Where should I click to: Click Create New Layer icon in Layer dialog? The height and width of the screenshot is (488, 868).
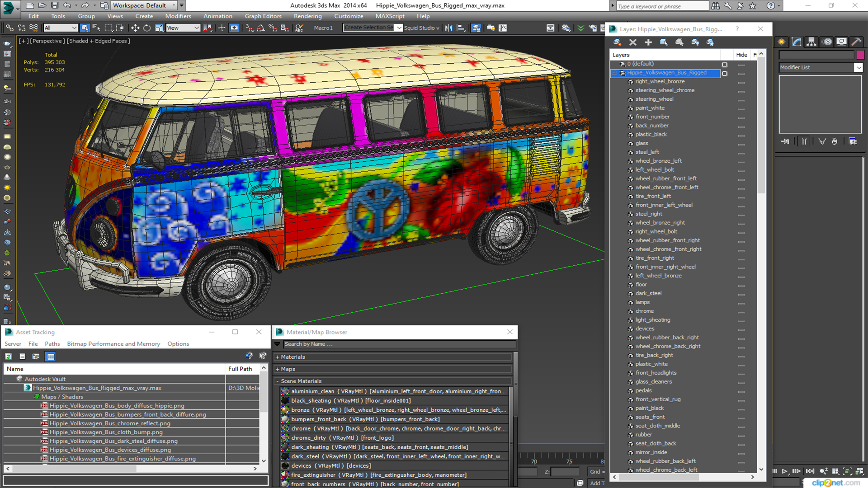point(617,42)
